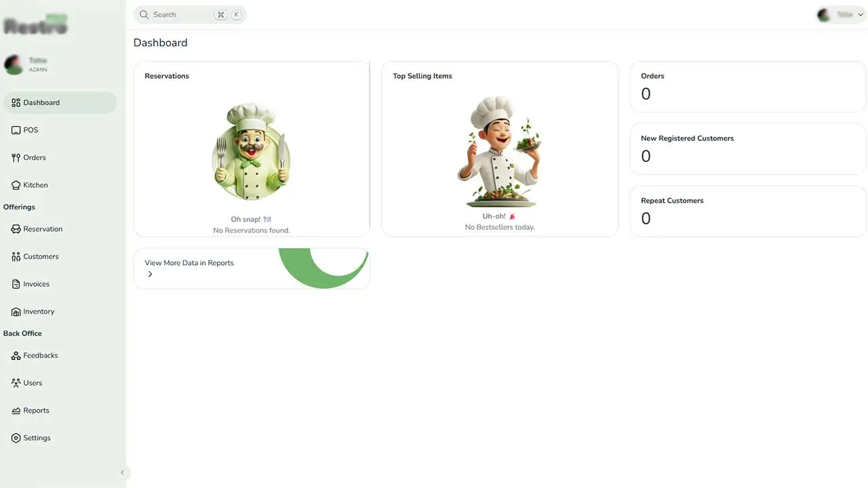868x488 pixels.
Task: Click the Customers people icon
Action: coord(16,257)
